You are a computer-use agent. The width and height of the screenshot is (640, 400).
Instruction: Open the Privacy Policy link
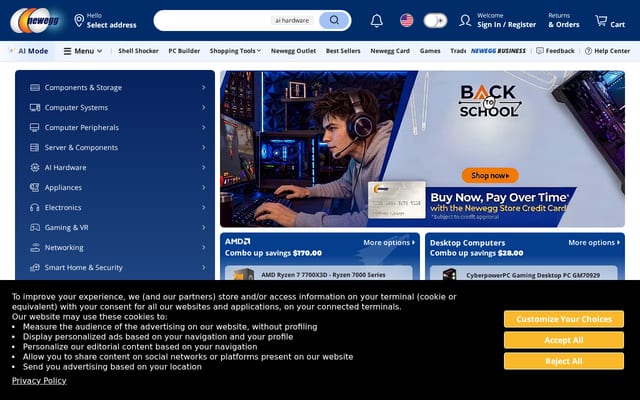pos(39,381)
